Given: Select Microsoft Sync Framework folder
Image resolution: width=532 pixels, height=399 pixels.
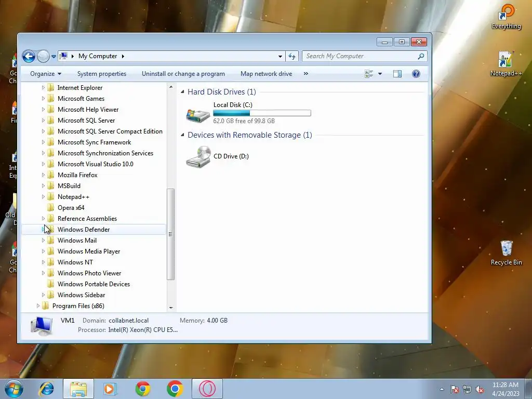Looking at the screenshot, I should click(x=95, y=142).
